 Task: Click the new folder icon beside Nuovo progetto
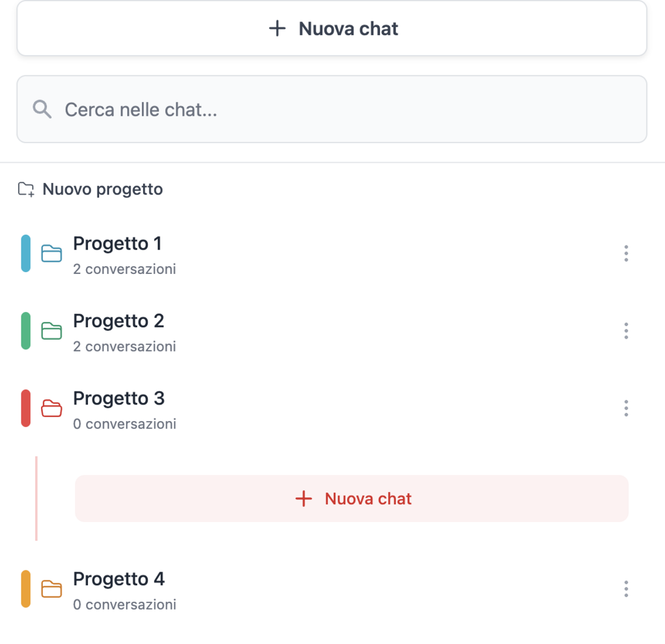tap(26, 190)
